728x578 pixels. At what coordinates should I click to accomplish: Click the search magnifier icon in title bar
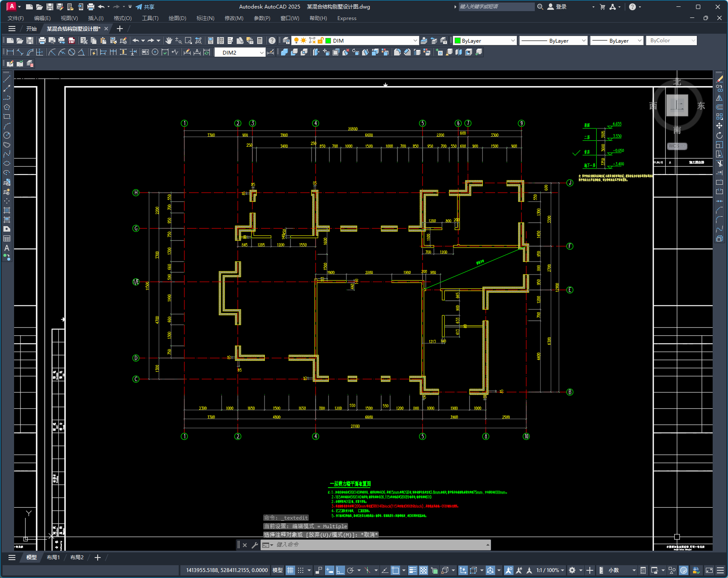pos(540,7)
